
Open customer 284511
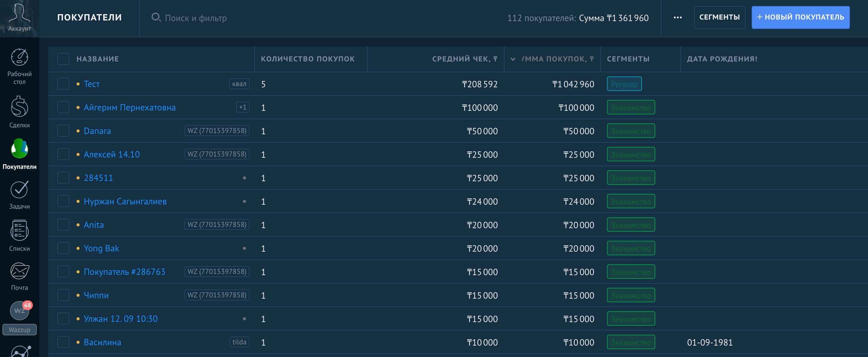click(x=98, y=178)
